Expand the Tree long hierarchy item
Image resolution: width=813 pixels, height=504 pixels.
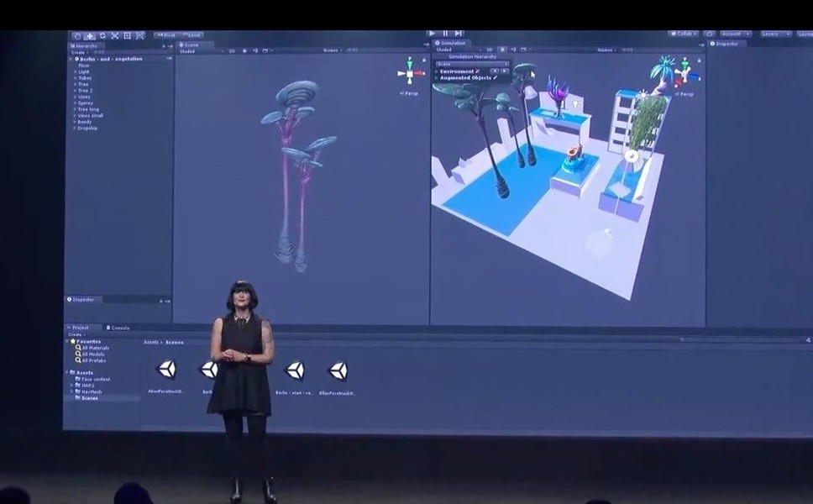pyautogui.click(x=75, y=109)
